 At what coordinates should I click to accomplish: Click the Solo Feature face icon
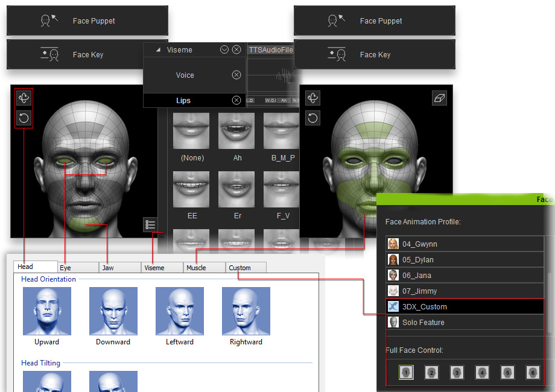pyautogui.click(x=393, y=322)
